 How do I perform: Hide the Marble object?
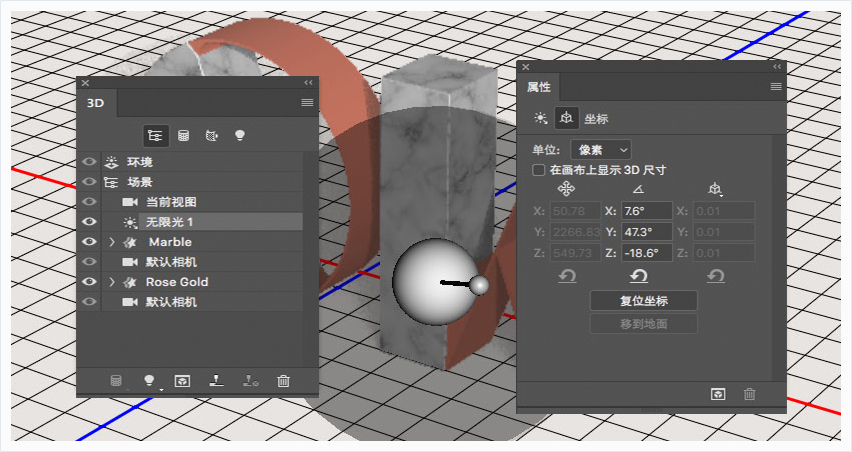pyautogui.click(x=89, y=242)
